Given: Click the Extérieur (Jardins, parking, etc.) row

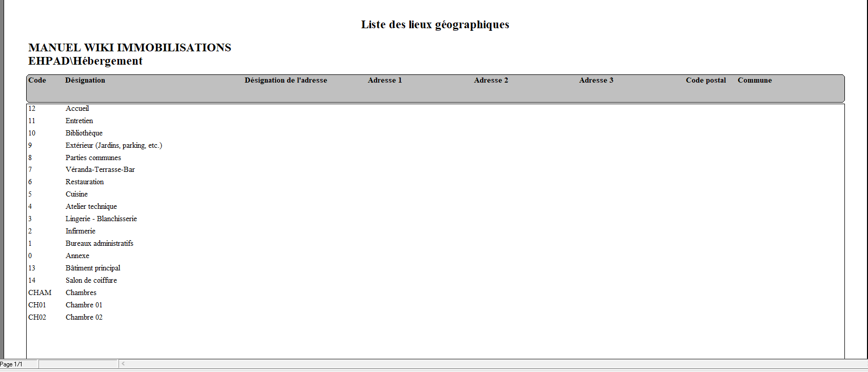Looking at the screenshot, I should click(114, 145).
